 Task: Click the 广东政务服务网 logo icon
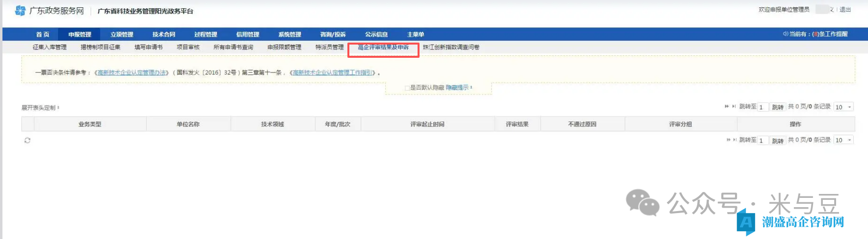tap(20, 10)
